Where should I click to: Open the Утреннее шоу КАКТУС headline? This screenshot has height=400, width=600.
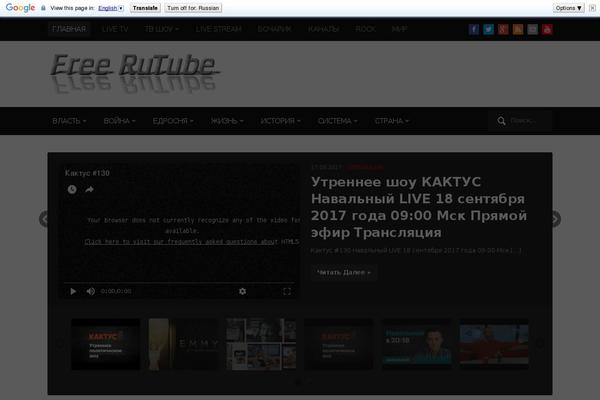(x=419, y=207)
